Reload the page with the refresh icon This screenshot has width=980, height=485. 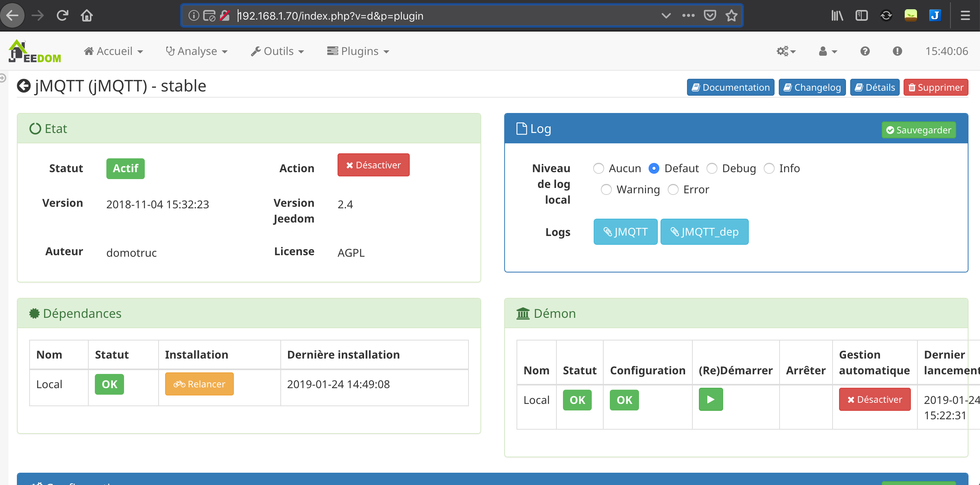[x=62, y=15]
